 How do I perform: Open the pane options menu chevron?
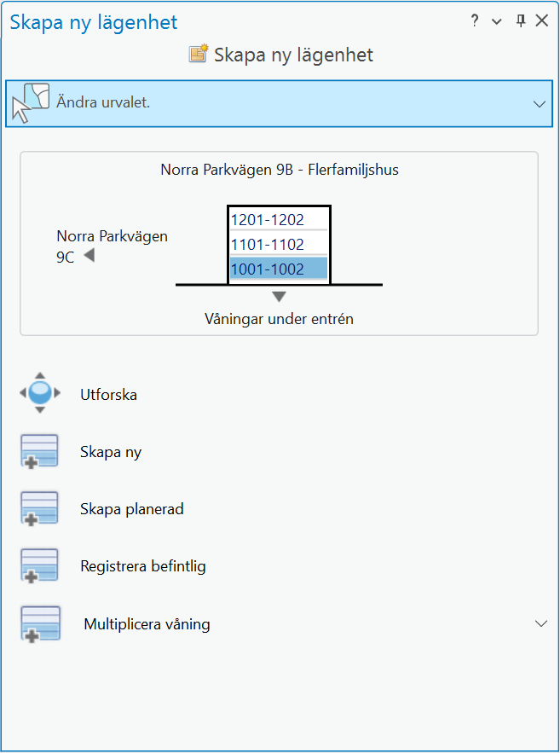[x=497, y=22]
